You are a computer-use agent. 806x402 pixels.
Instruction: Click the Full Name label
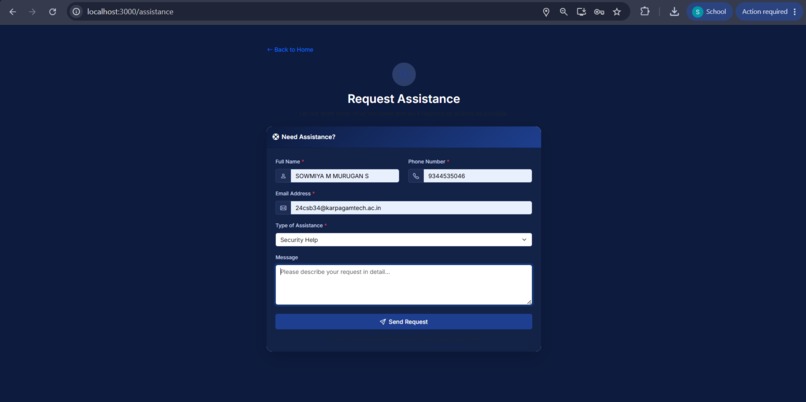pos(288,162)
